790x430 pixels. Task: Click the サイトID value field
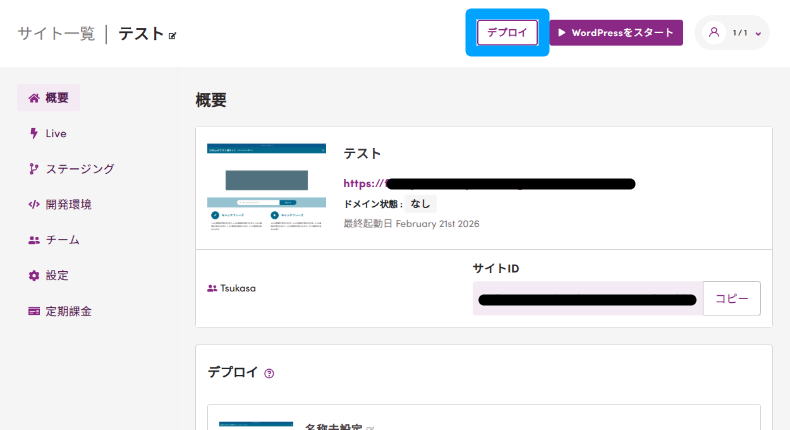click(588, 298)
